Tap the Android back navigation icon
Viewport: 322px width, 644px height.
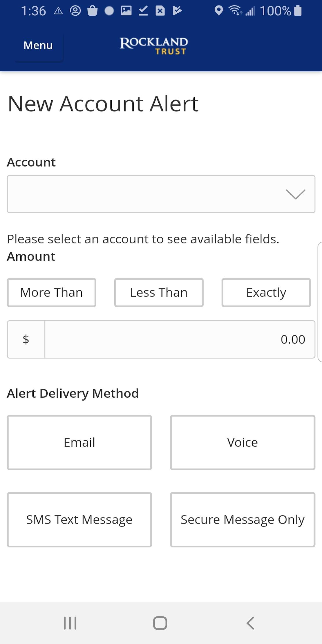click(x=250, y=623)
